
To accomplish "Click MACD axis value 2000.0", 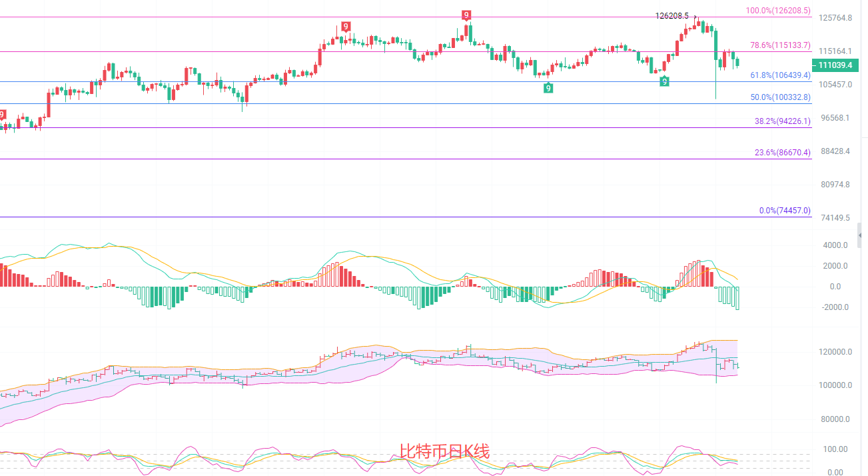I will point(835,266).
